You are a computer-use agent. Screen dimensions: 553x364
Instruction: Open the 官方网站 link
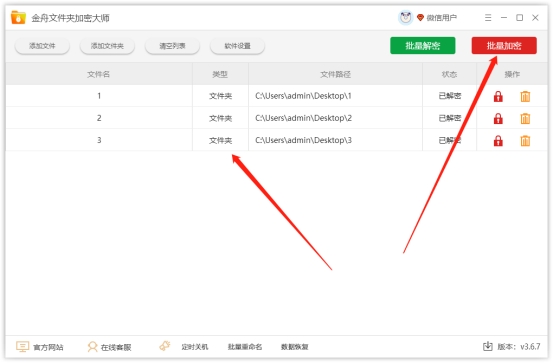[x=48, y=347]
